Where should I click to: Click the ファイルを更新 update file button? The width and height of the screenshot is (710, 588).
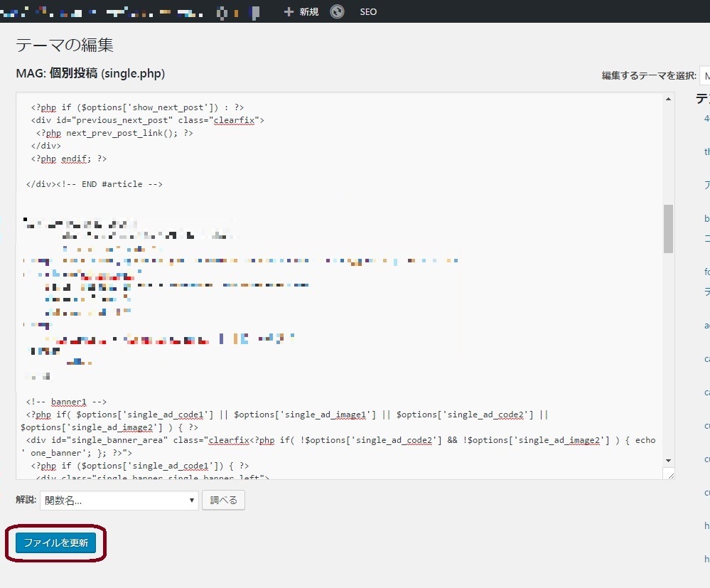point(55,542)
